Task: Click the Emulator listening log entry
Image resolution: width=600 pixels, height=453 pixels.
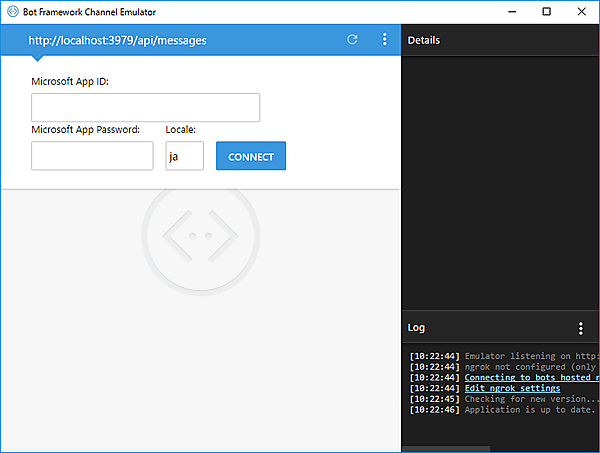Action: [531, 355]
